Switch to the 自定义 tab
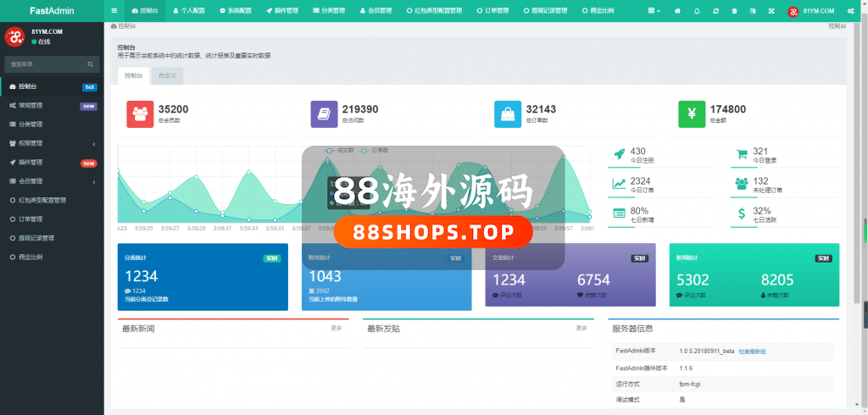Viewport: 868px width, 415px height. tap(166, 76)
